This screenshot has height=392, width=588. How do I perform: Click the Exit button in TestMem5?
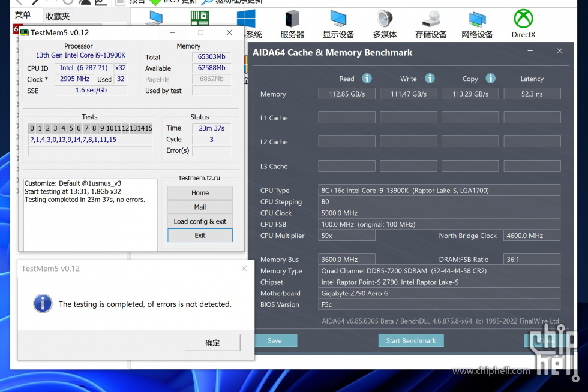(200, 236)
